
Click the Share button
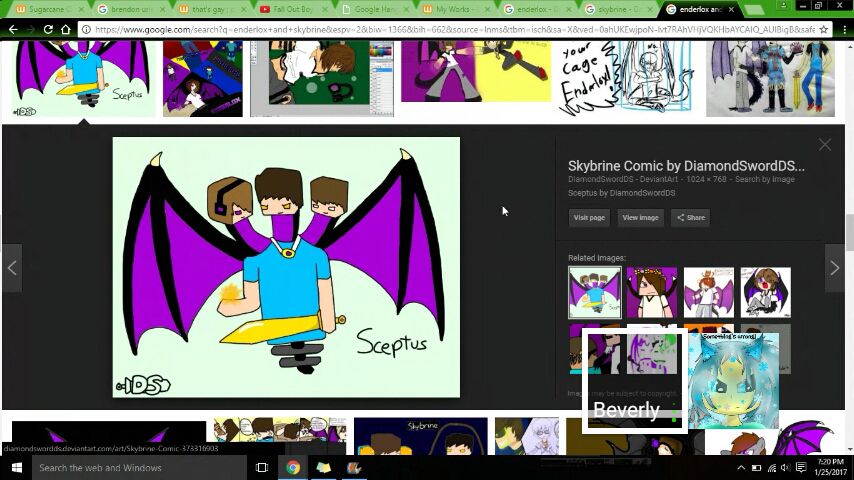690,217
